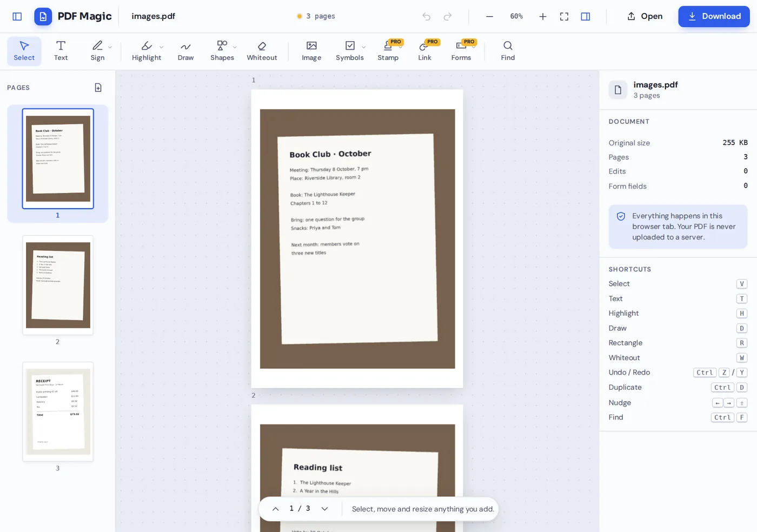The width and height of the screenshot is (757, 532).
Task: Choose the Draw tool
Action: pos(185,51)
